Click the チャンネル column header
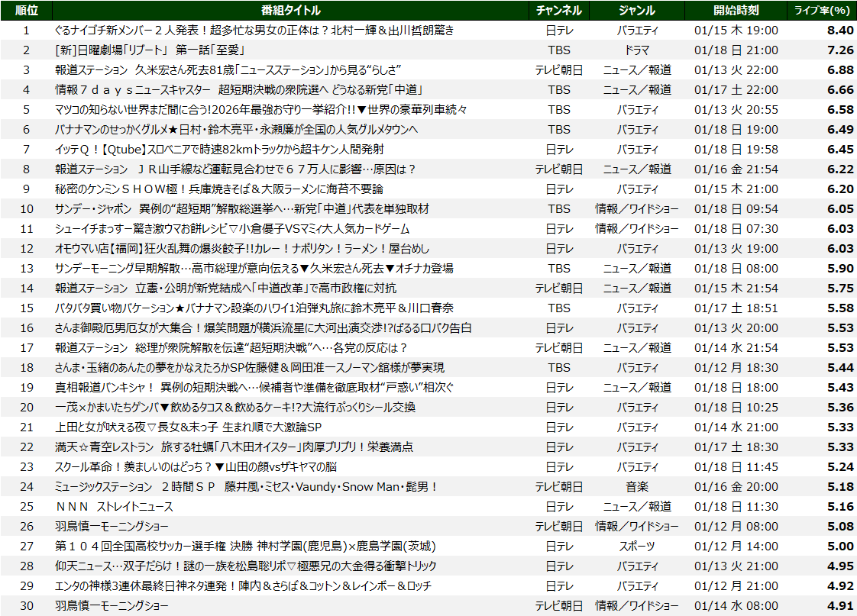This screenshot has height=616, width=857. coord(559,10)
